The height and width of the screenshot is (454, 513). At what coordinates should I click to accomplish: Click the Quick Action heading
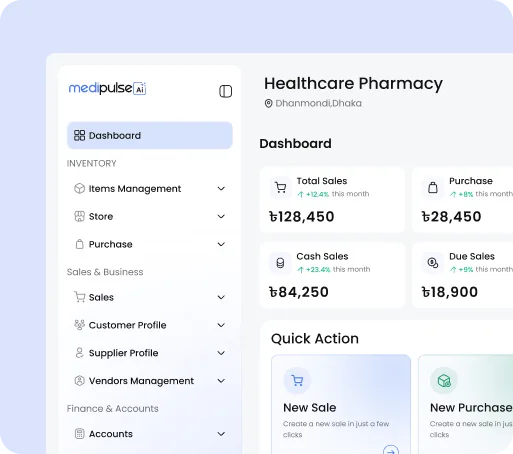pos(315,339)
